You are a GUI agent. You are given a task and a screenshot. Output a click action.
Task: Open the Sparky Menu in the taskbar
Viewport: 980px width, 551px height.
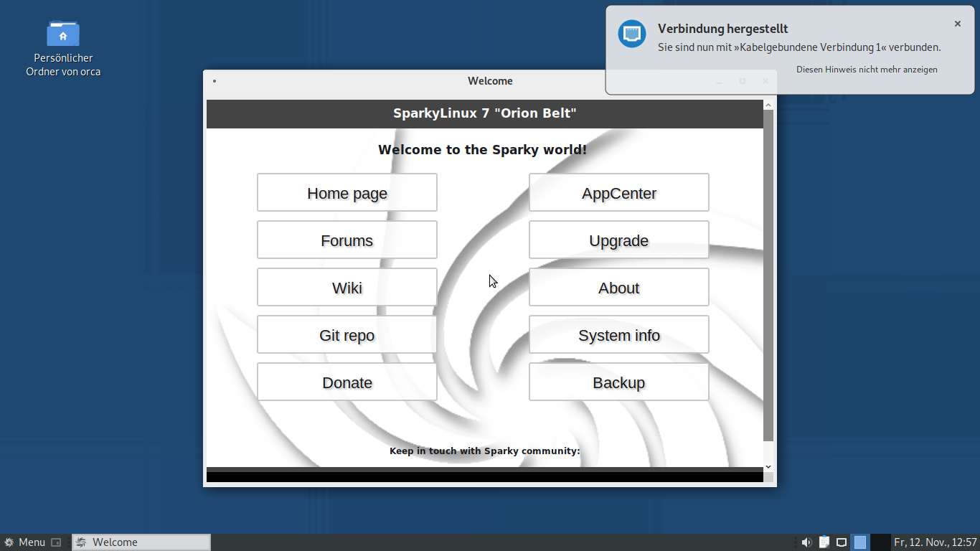[24, 542]
